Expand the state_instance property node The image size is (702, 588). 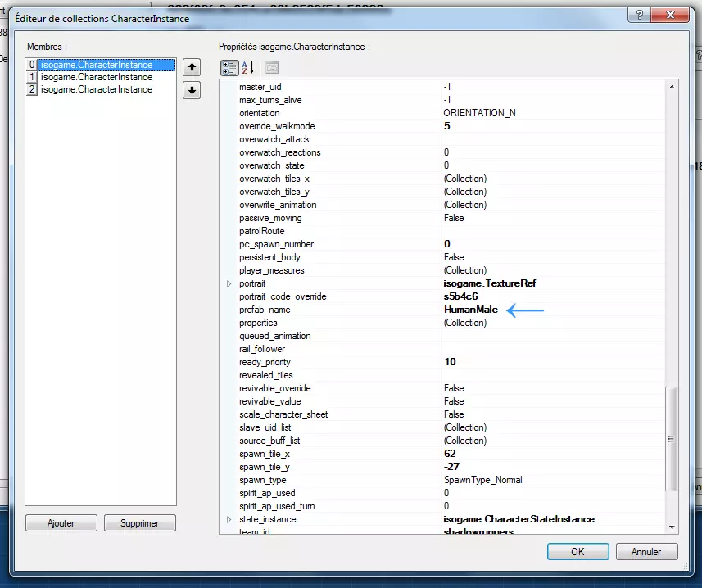229,519
